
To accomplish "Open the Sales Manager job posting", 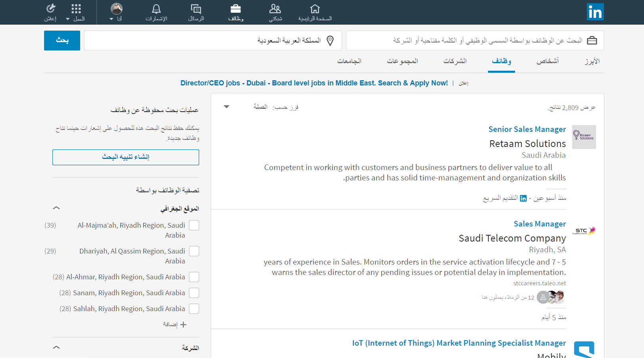I will (540, 224).
